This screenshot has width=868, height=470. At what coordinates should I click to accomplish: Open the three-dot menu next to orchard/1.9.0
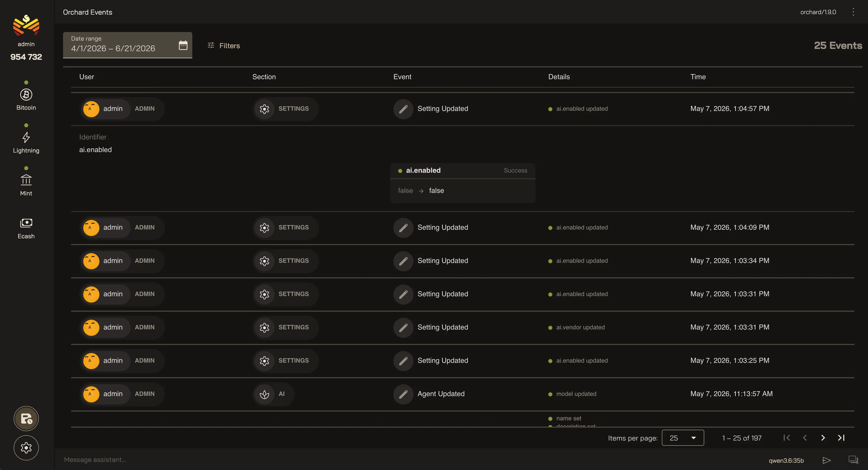click(853, 12)
